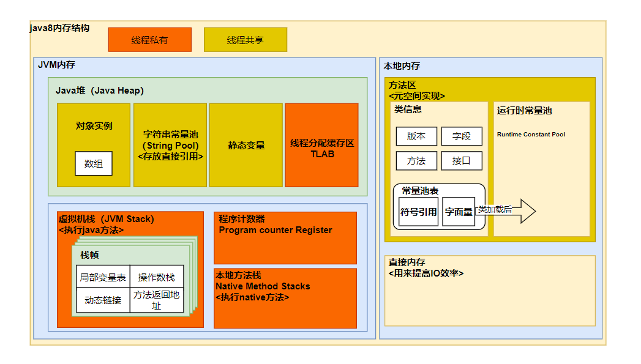Click the 操作数栈 cell

pyautogui.click(x=157, y=277)
